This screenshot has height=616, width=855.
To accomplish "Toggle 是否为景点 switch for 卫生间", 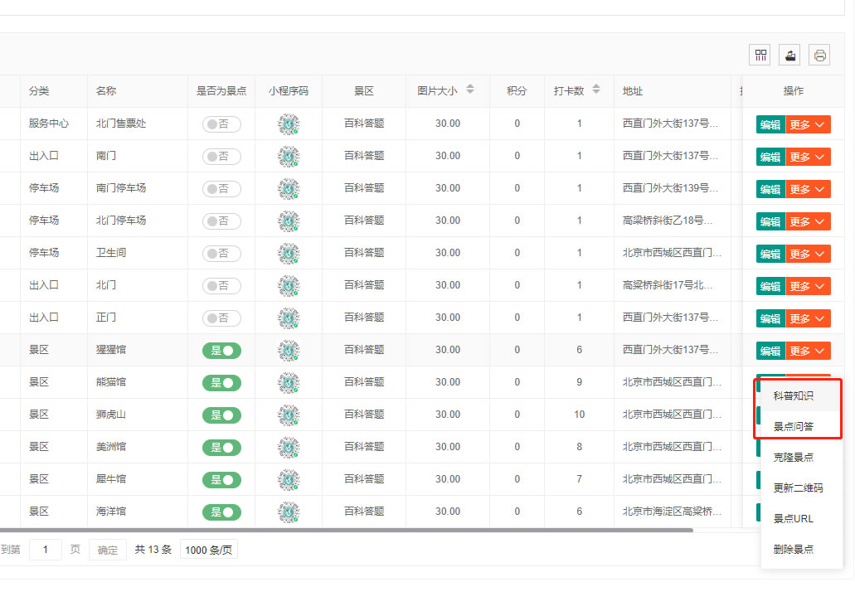I will click(x=221, y=254).
